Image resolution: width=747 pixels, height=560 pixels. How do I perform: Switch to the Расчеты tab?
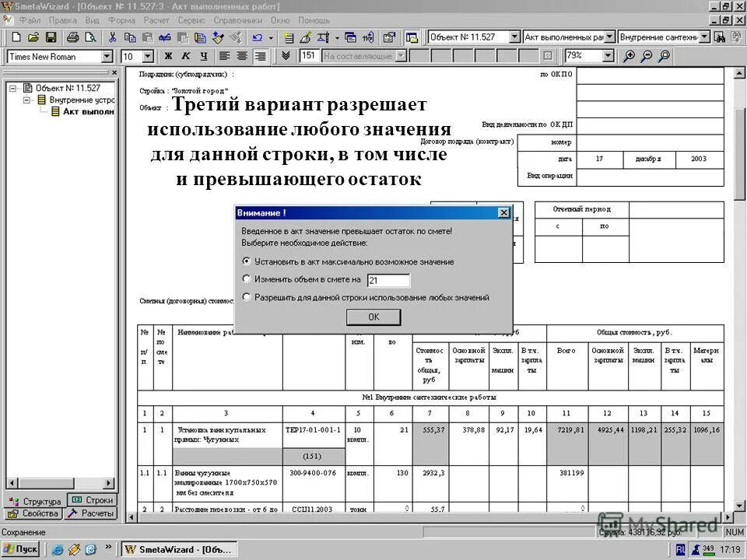92,513
